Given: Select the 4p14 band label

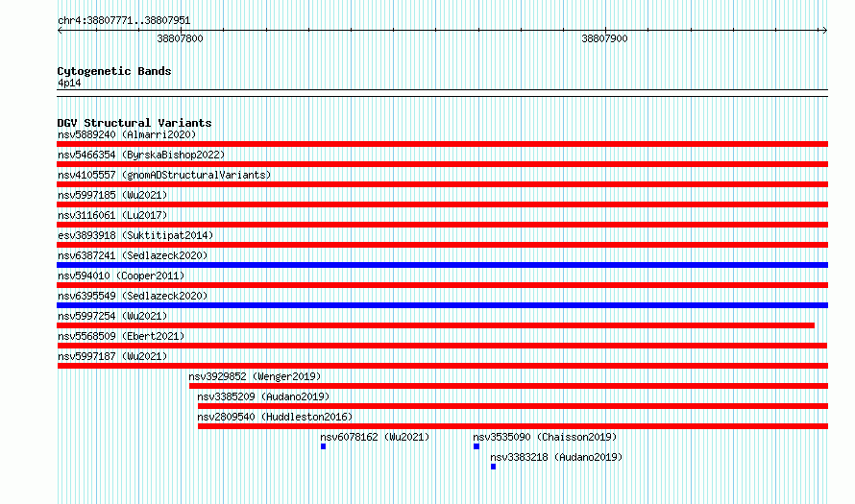Looking at the screenshot, I should click(x=69, y=83).
